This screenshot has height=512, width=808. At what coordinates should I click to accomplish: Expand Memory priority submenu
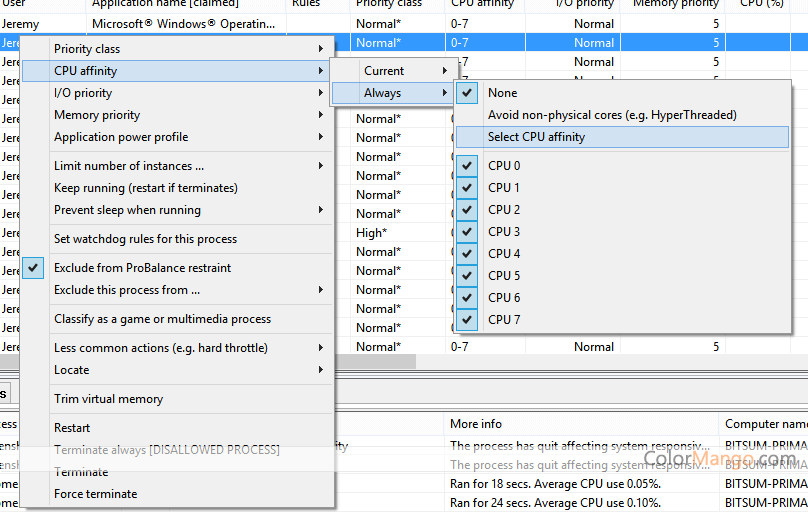click(x=177, y=115)
